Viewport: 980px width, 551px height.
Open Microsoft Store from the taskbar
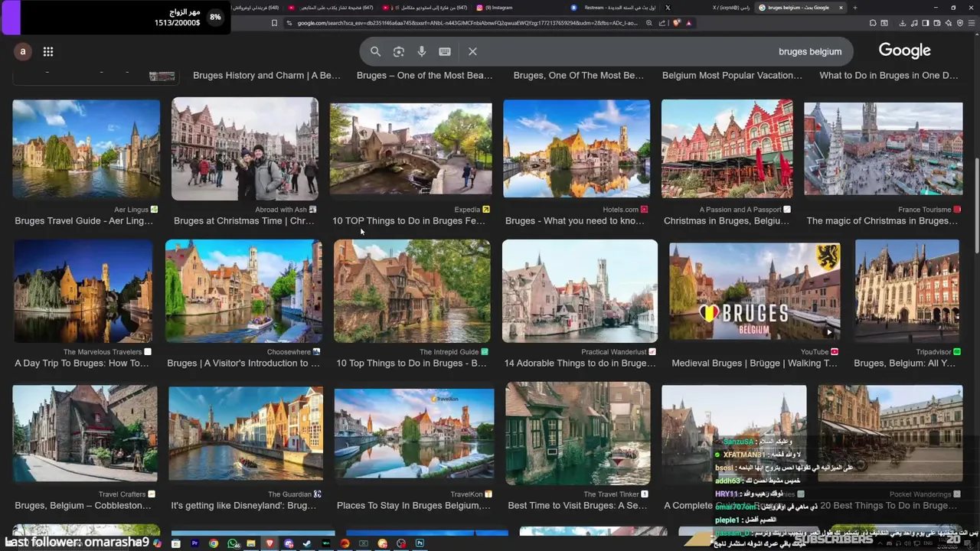click(x=175, y=543)
